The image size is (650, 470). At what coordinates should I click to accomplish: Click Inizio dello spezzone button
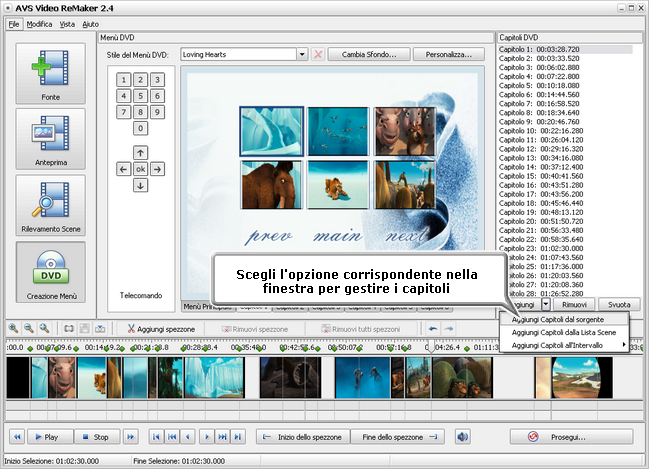[x=303, y=437]
